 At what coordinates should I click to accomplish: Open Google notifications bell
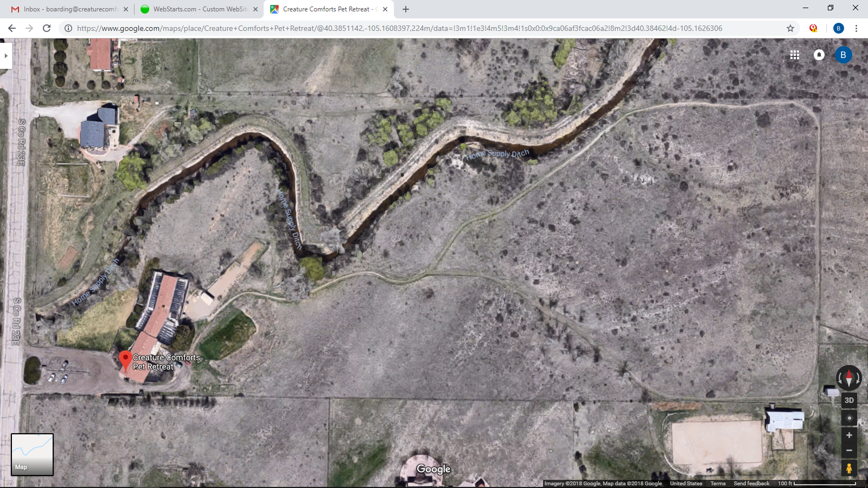click(819, 55)
